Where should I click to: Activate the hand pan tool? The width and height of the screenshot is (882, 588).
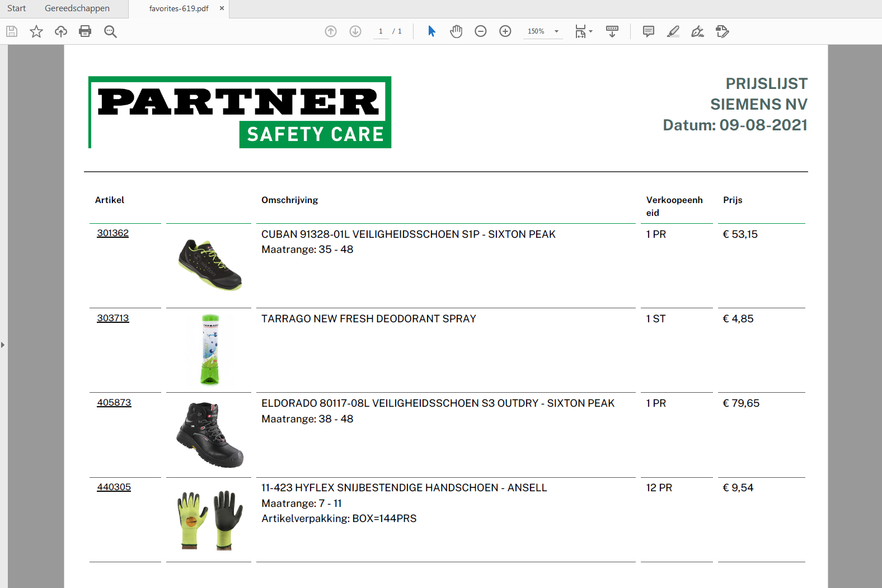point(456,31)
